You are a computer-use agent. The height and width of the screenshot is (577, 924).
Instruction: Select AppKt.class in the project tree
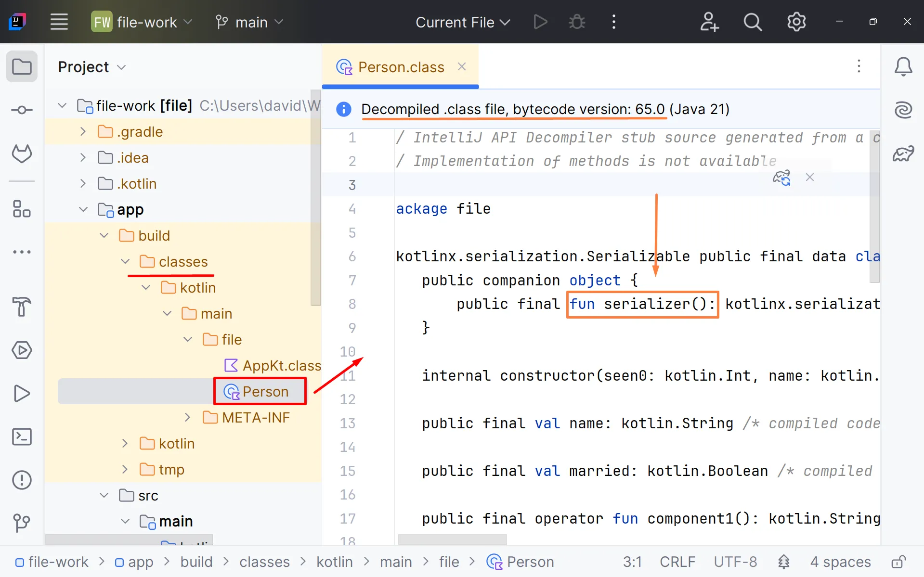pos(281,366)
